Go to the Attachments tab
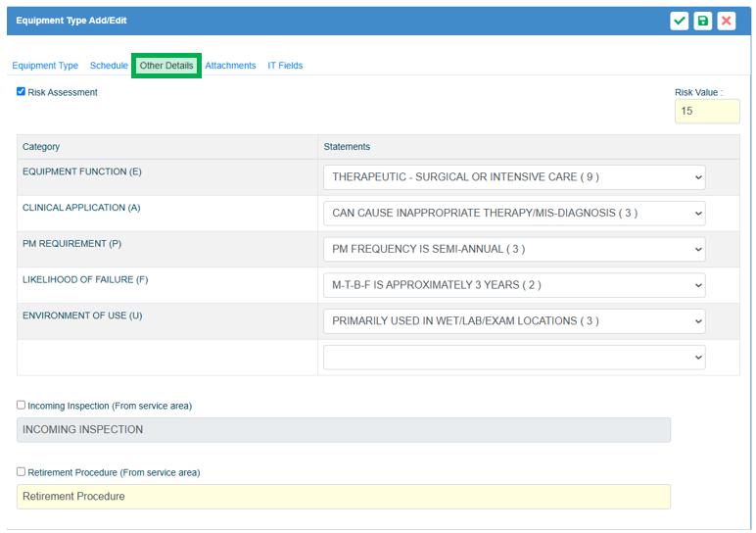Viewport: 756px width, 533px height. [230, 66]
